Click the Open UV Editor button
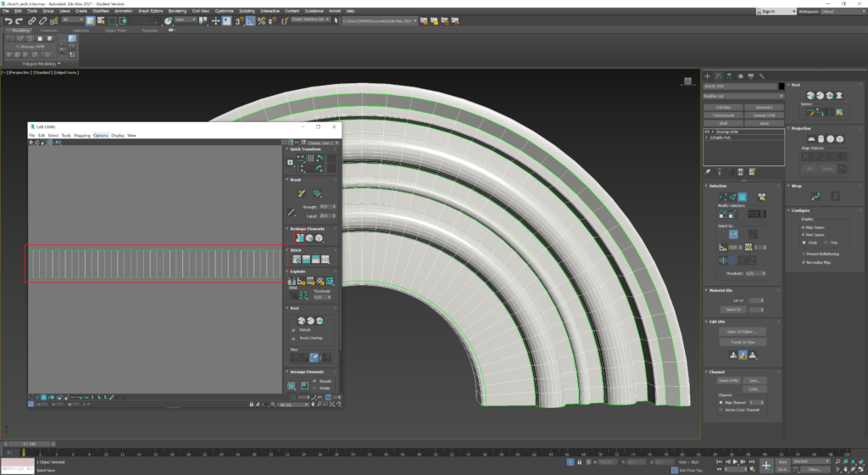Image resolution: width=868 pixels, height=475 pixels. pos(743,331)
